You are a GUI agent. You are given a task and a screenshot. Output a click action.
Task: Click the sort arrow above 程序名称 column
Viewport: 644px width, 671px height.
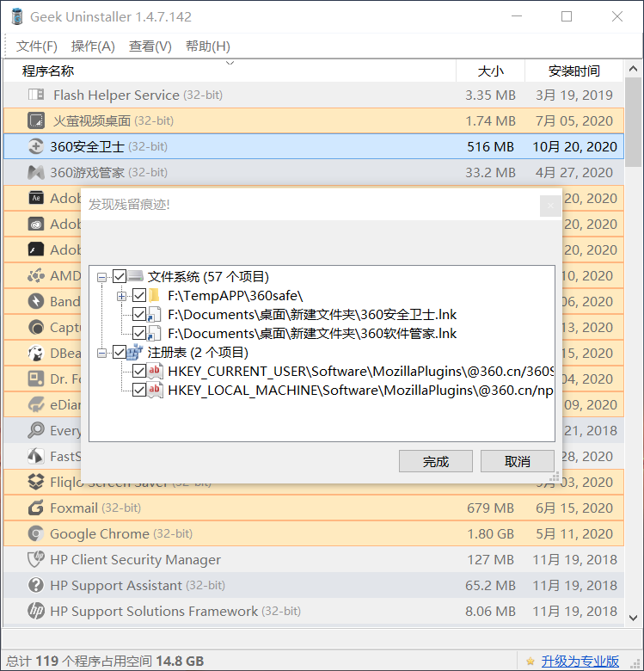tap(230, 64)
